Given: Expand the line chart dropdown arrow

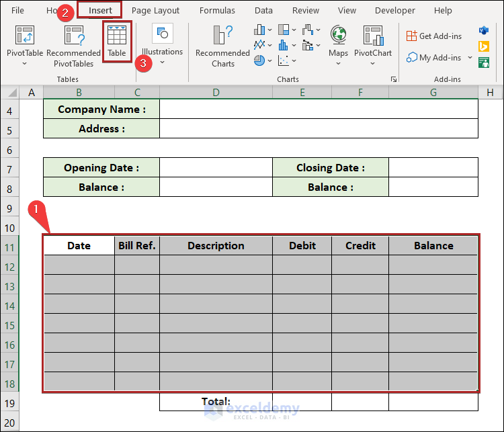Looking at the screenshot, I should point(269,45).
